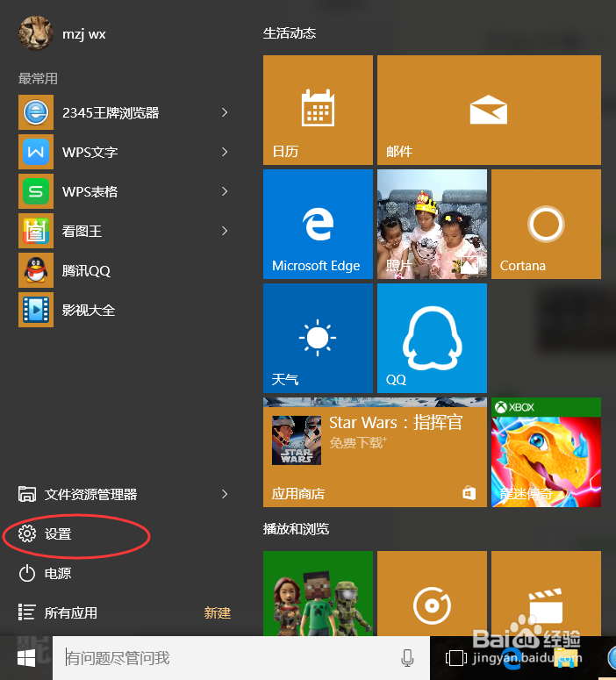Select the 生活动态 group heading
Image resolution: width=616 pixels, height=680 pixels.
click(x=290, y=33)
